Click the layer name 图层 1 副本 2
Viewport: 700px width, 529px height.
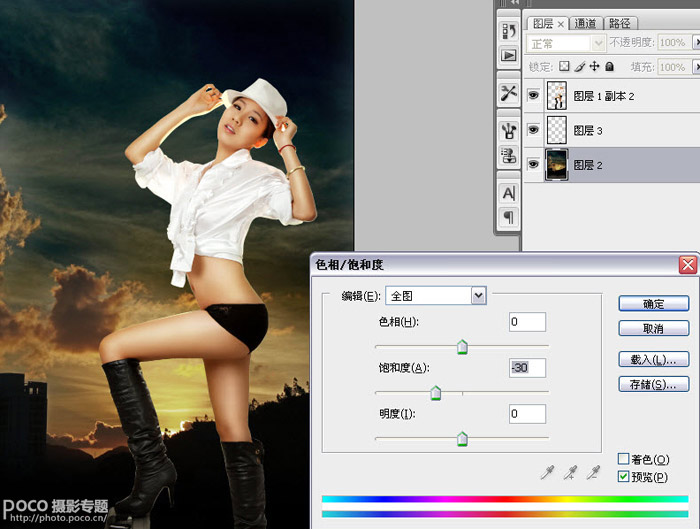pos(604,96)
